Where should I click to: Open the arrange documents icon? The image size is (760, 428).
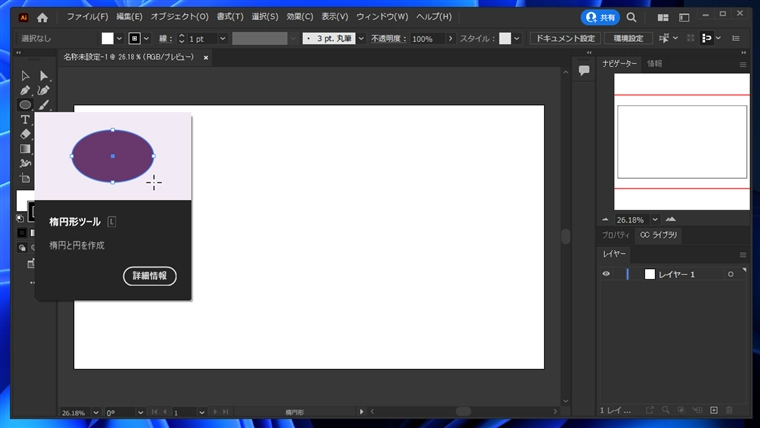pyautogui.click(x=663, y=17)
